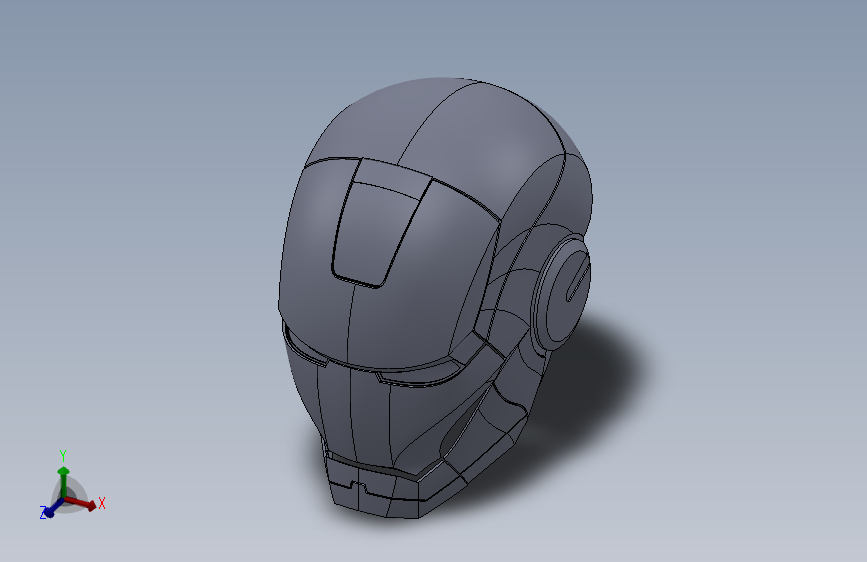Click the green Y axis arrow of the triad
Viewport: 867px width, 562px height.
[x=64, y=481]
